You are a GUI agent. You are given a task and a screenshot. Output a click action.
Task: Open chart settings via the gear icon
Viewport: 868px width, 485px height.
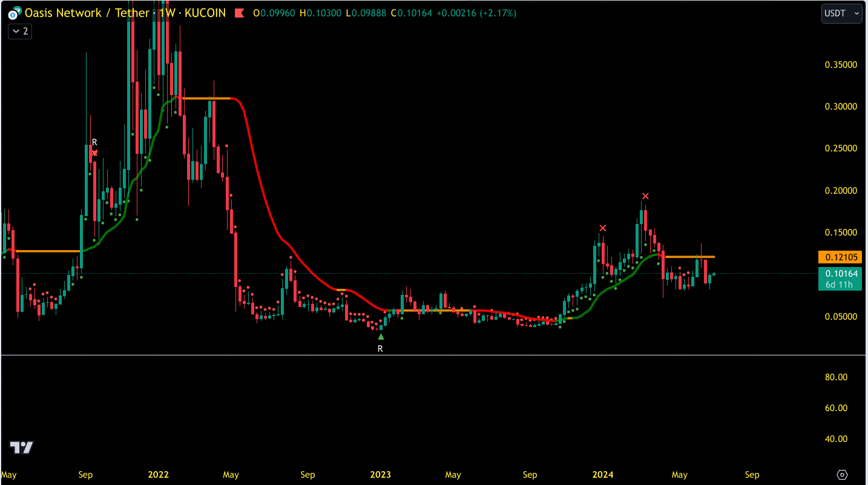point(842,475)
